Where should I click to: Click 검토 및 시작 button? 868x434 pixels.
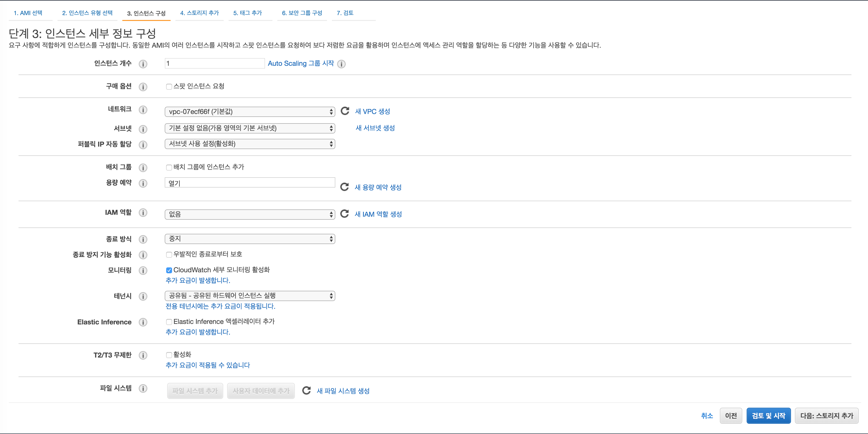[769, 416]
